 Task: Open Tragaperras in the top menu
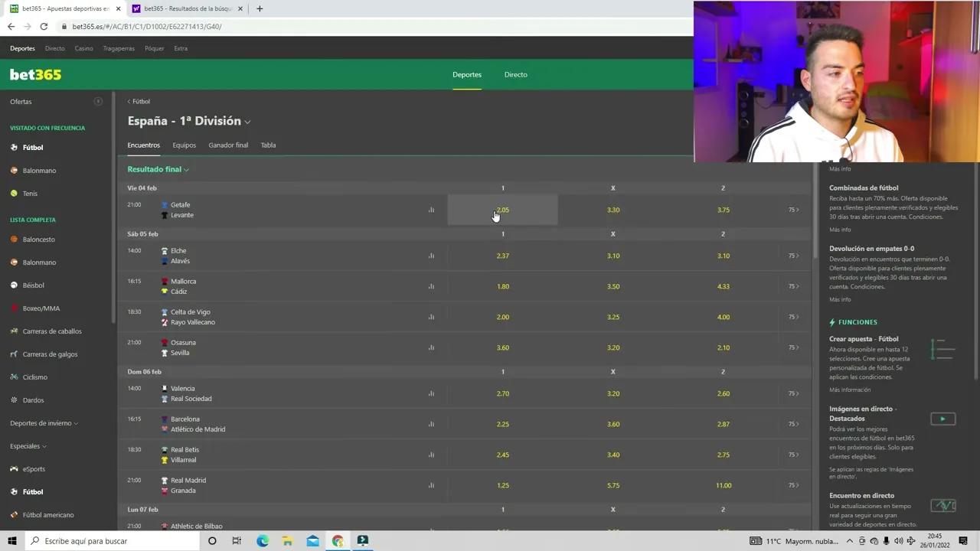(x=119, y=48)
